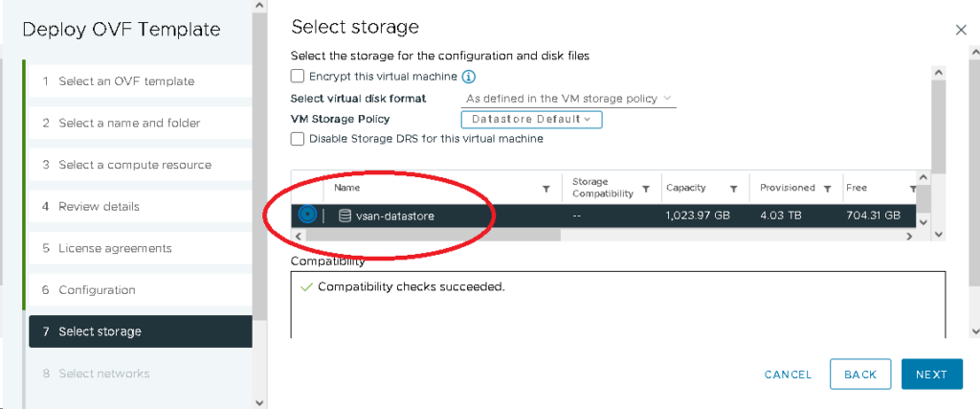The width and height of the screenshot is (980, 409).
Task: Open the virtual disk format dropdown
Action: pyautogui.click(x=569, y=99)
